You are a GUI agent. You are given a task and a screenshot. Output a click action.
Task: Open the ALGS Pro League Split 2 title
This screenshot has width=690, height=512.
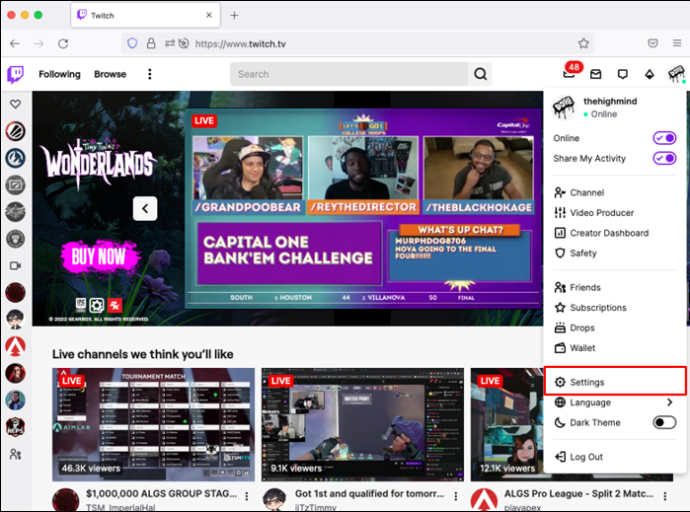pyautogui.click(x=579, y=494)
